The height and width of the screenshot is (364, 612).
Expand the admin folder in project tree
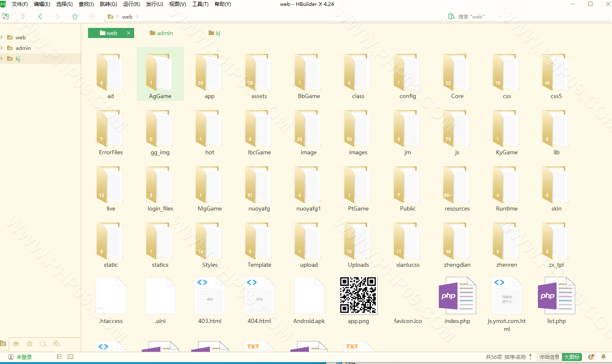tap(2, 48)
